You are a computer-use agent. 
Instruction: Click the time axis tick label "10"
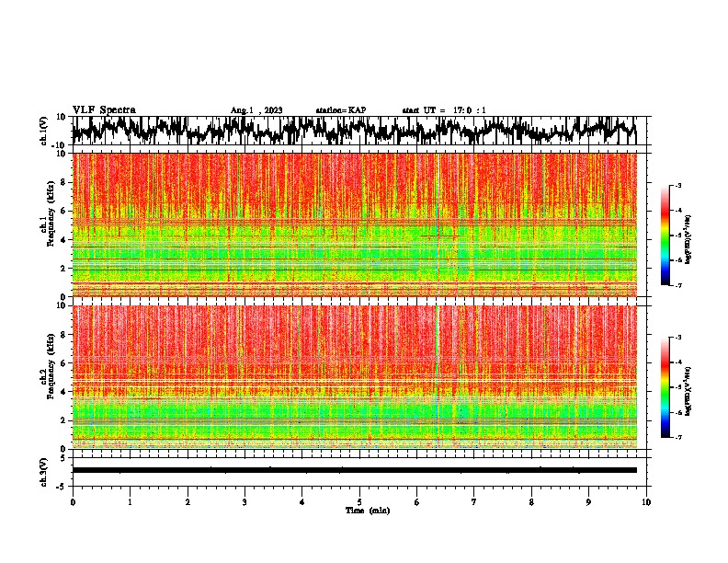click(646, 502)
